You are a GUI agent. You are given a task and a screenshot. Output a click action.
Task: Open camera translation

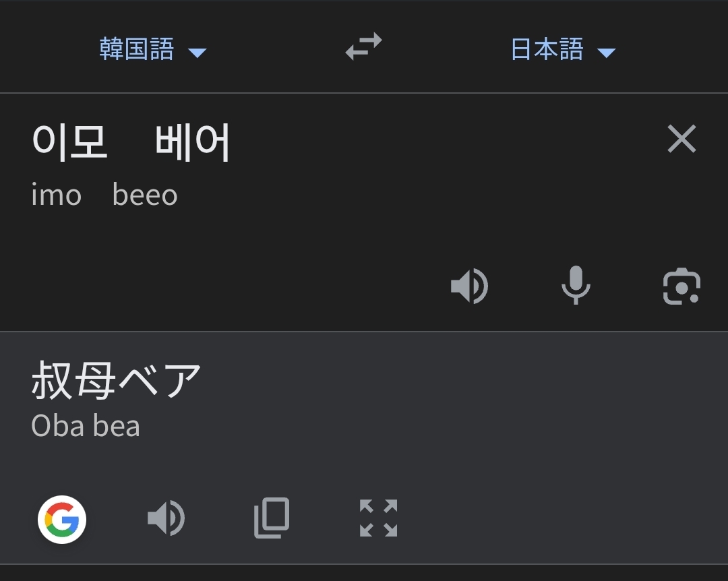pyautogui.click(x=681, y=286)
